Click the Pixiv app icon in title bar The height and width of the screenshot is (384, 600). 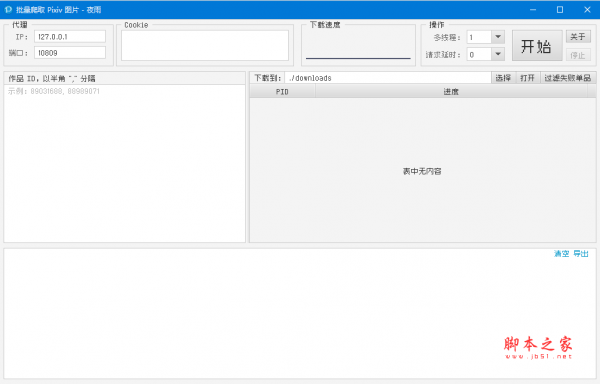pyautogui.click(x=8, y=10)
